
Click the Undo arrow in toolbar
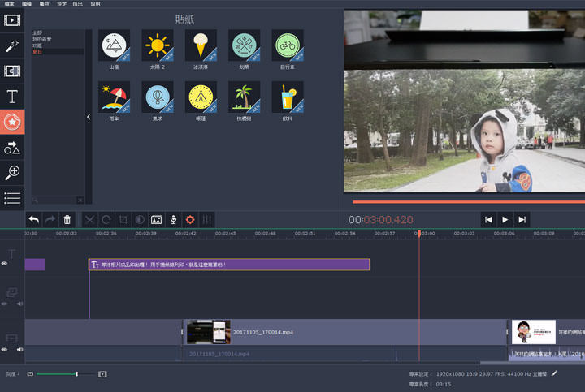pos(34,220)
